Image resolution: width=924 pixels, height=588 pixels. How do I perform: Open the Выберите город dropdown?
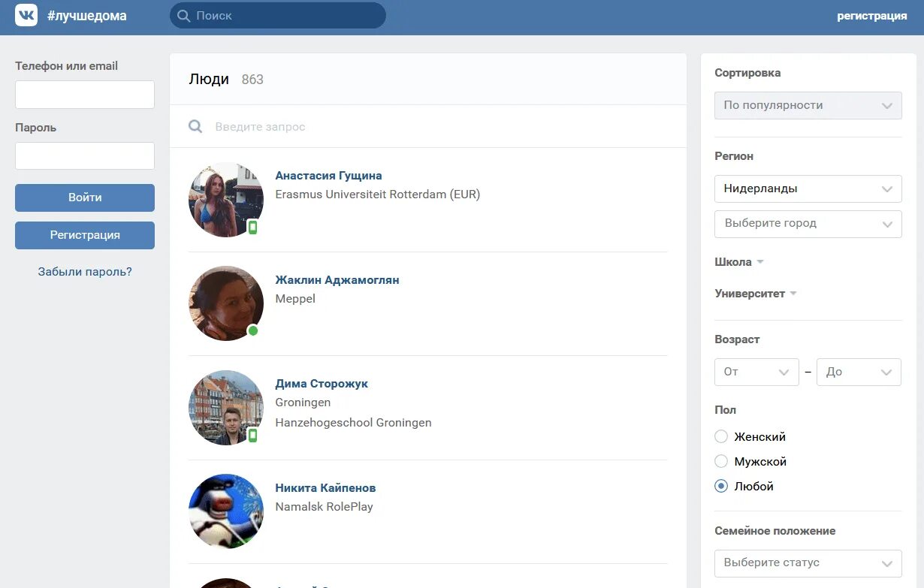click(x=808, y=224)
